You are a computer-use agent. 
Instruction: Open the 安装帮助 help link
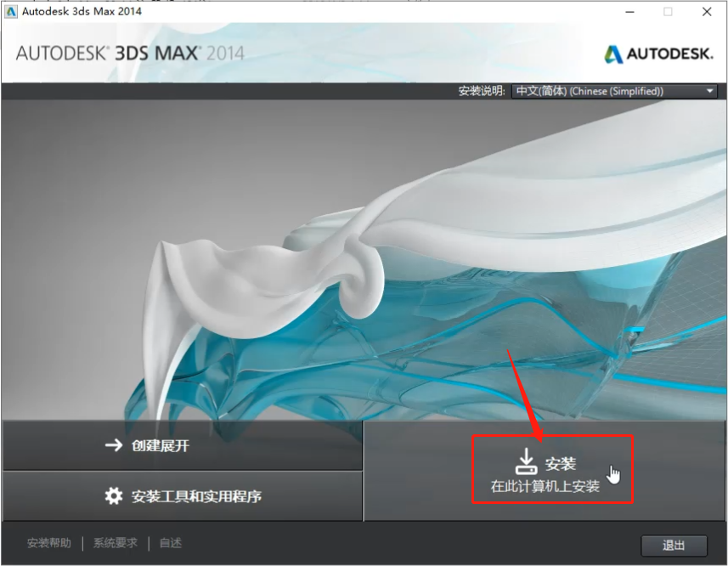[x=48, y=542]
